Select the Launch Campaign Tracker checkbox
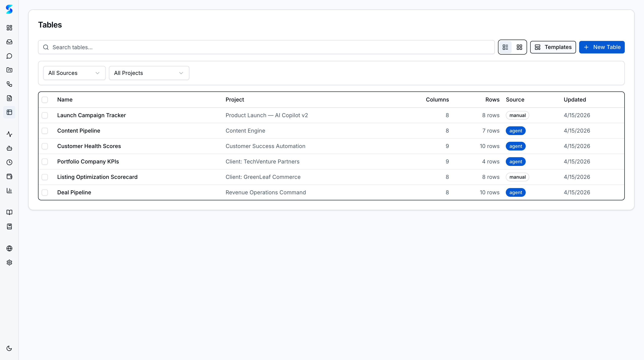Image resolution: width=644 pixels, height=360 pixels. click(45, 115)
